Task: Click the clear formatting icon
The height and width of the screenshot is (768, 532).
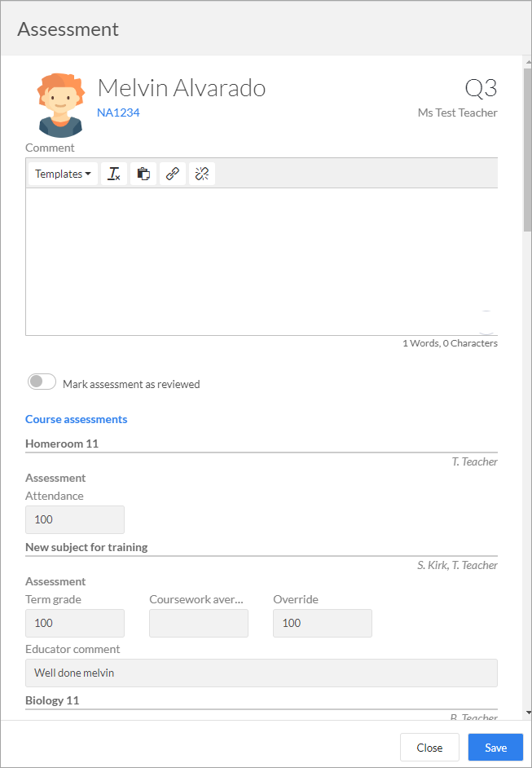Action: [114, 174]
